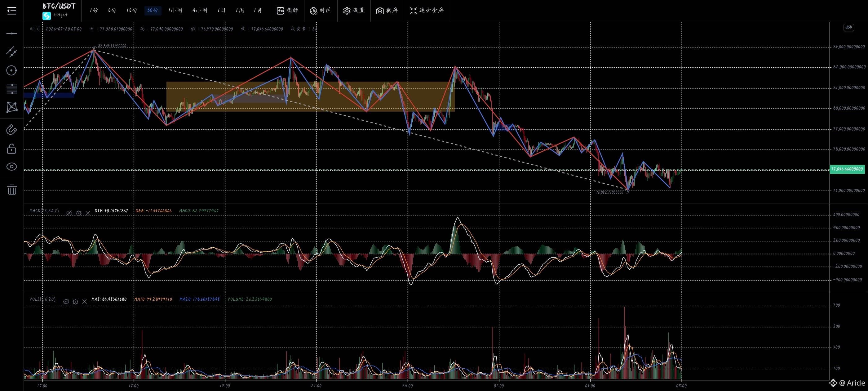Click the green MACD value readout
This screenshot has height=391, width=868.
199,211
